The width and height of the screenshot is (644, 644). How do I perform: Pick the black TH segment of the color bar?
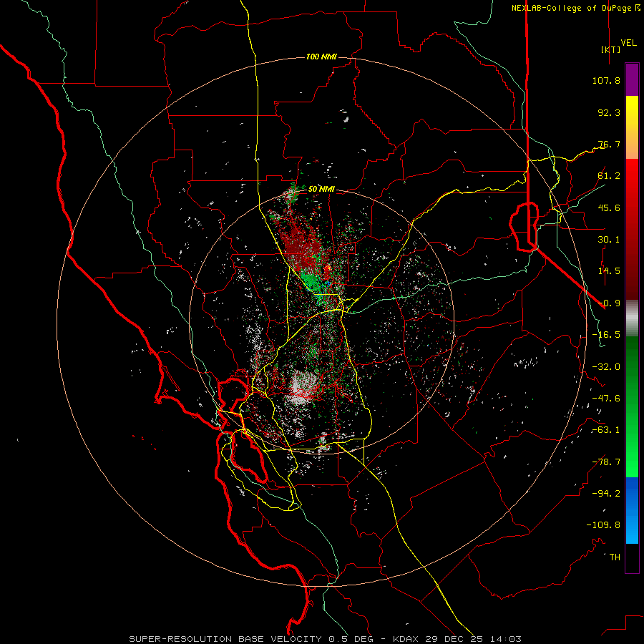pos(632,557)
